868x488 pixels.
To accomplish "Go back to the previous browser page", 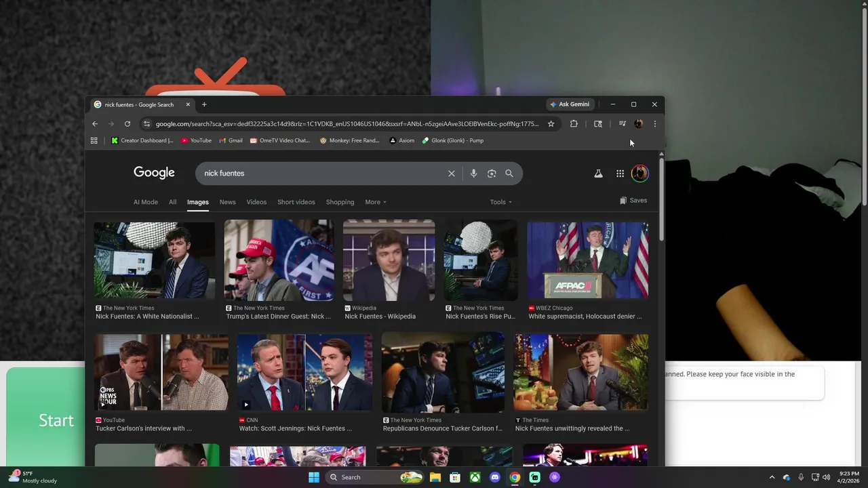I will tap(95, 124).
